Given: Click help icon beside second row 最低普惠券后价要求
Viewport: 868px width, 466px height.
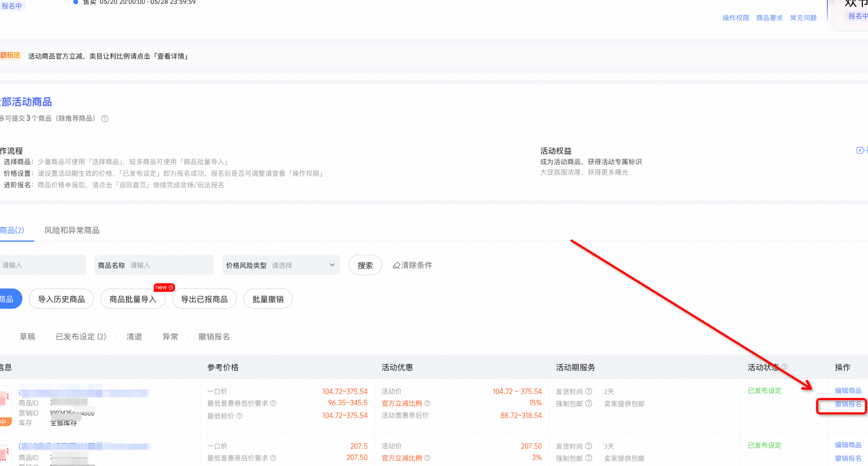Looking at the screenshot, I should 273,458.
